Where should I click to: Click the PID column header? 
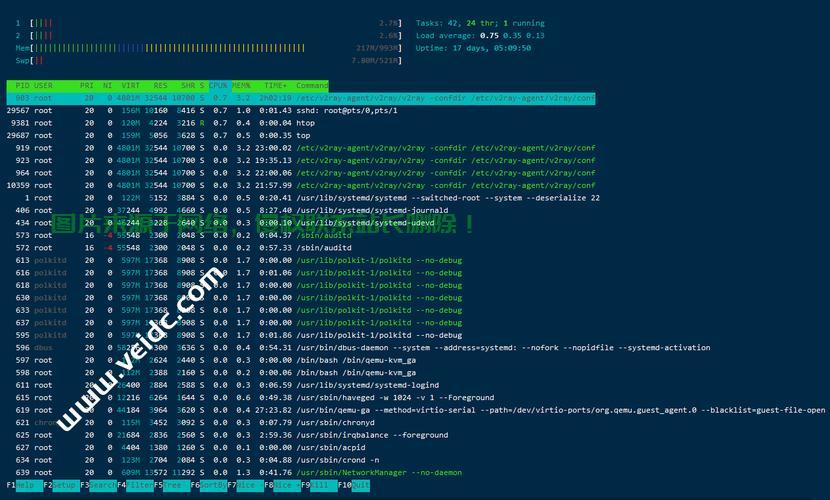(x=22, y=86)
